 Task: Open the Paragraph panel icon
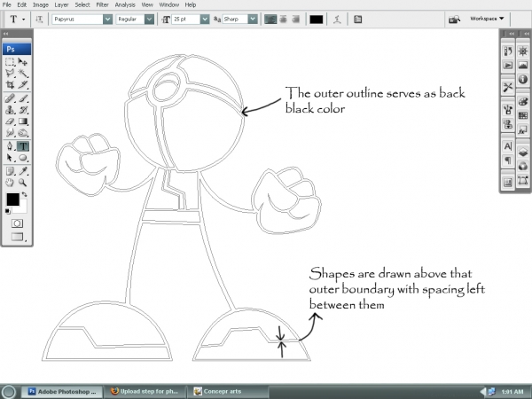pyautogui.click(x=507, y=160)
